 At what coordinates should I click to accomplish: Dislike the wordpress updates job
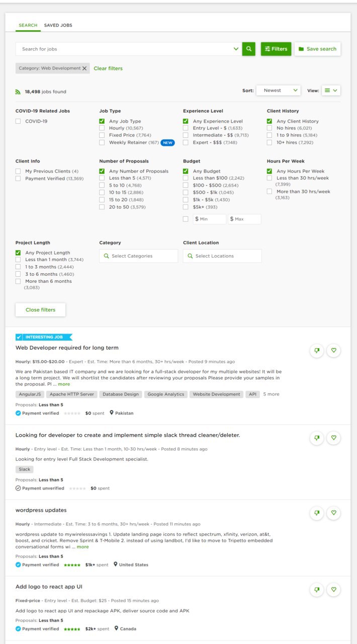(x=317, y=513)
